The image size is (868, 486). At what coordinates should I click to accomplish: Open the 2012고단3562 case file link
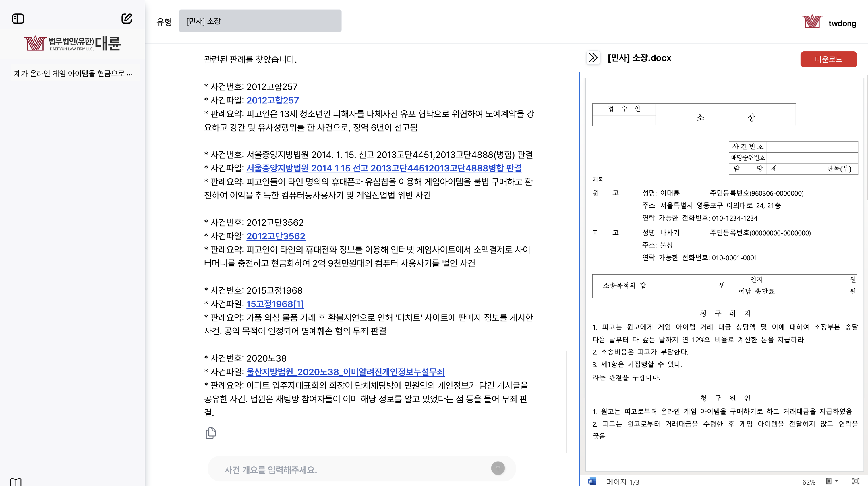tap(276, 236)
